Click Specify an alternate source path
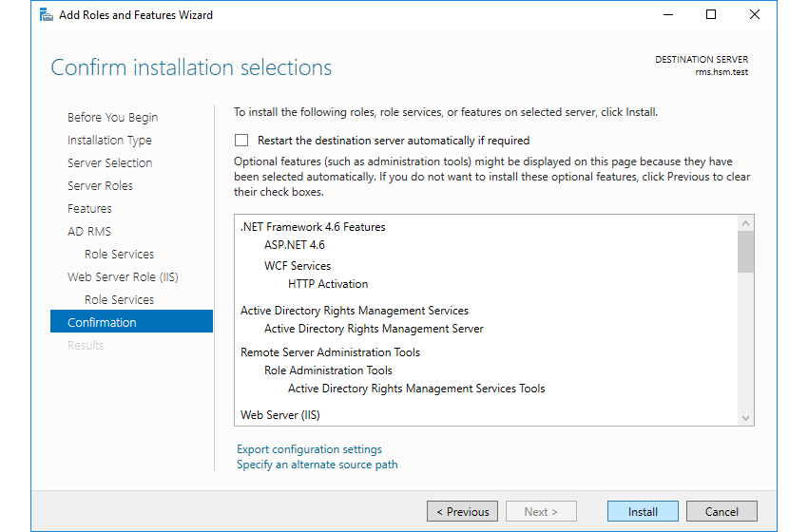This screenshot has height=532, width=808. [x=317, y=465]
